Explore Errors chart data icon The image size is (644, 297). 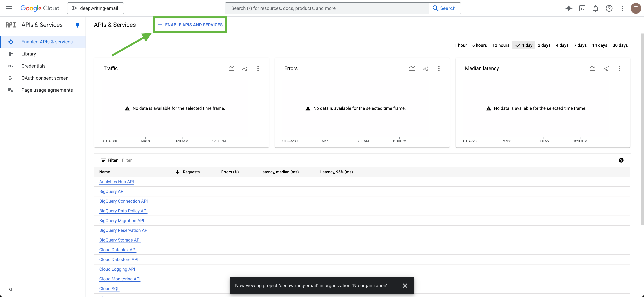425,68
